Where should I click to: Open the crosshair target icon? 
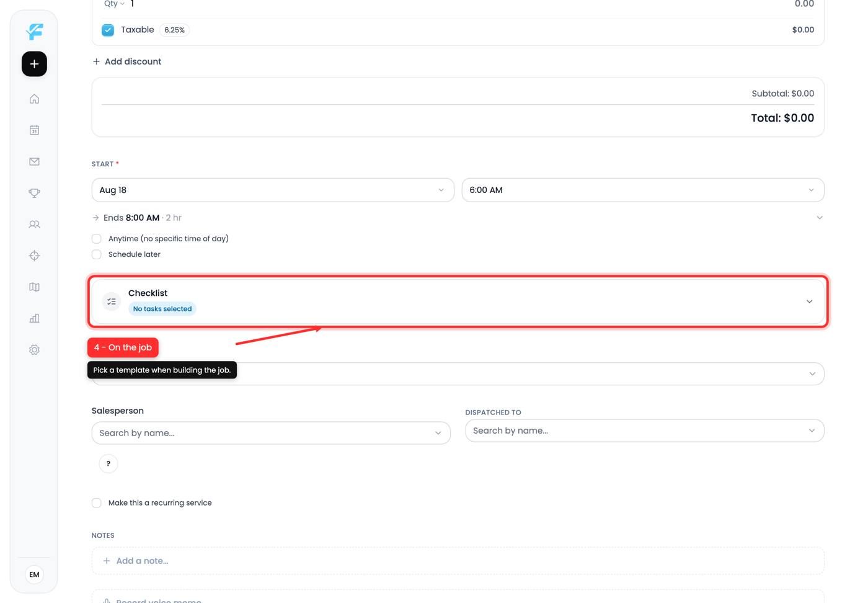click(x=34, y=256)
